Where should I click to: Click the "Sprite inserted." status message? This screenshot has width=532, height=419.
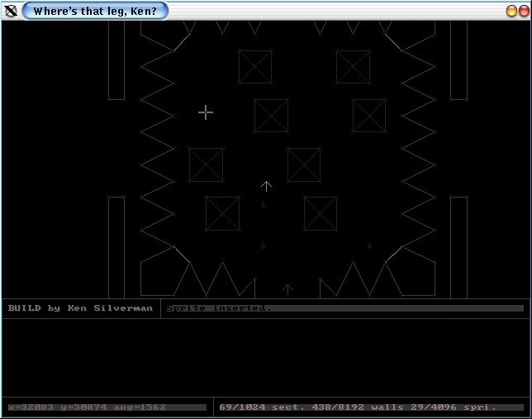(219, 308)
